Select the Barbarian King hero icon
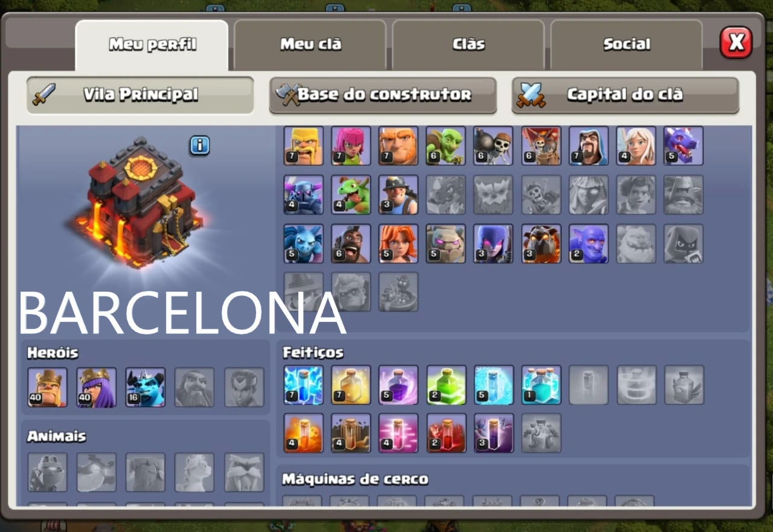This screenshot has height=532, width=773. tap(48, 387)
